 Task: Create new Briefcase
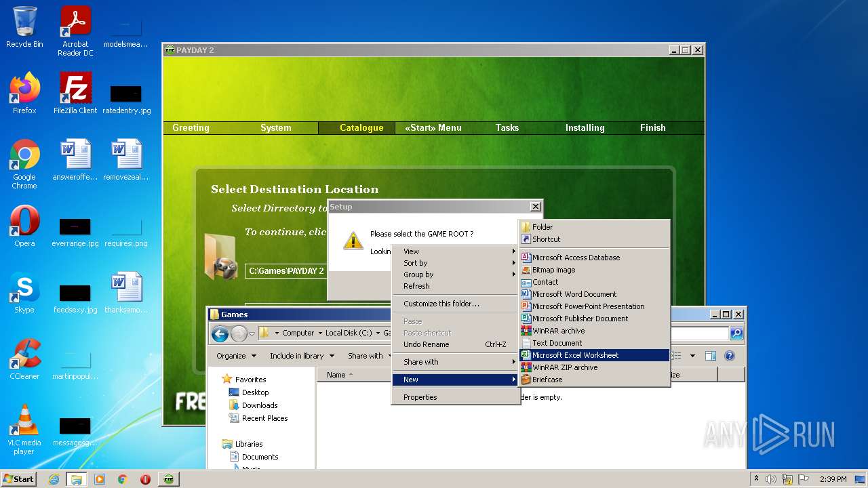coord(595,380)
